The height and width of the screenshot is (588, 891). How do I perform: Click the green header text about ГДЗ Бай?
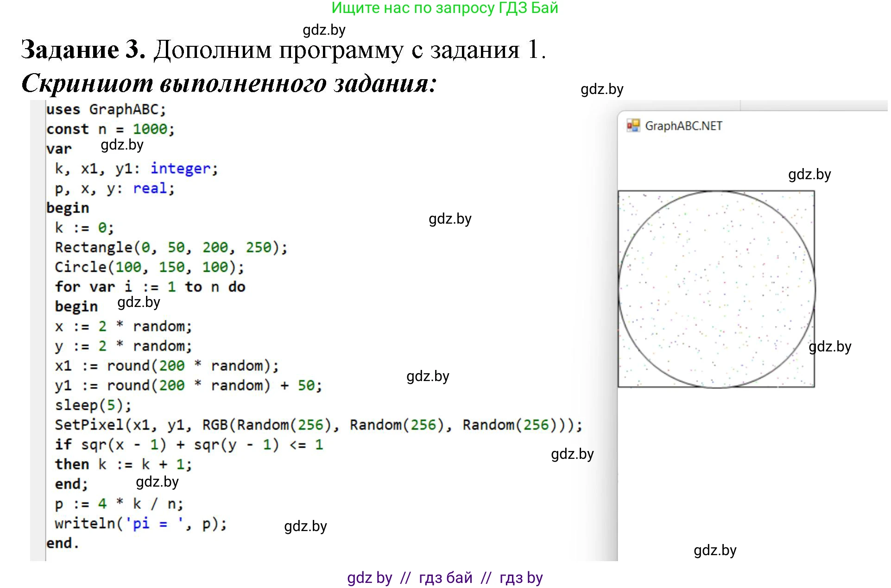coord(444,8)
